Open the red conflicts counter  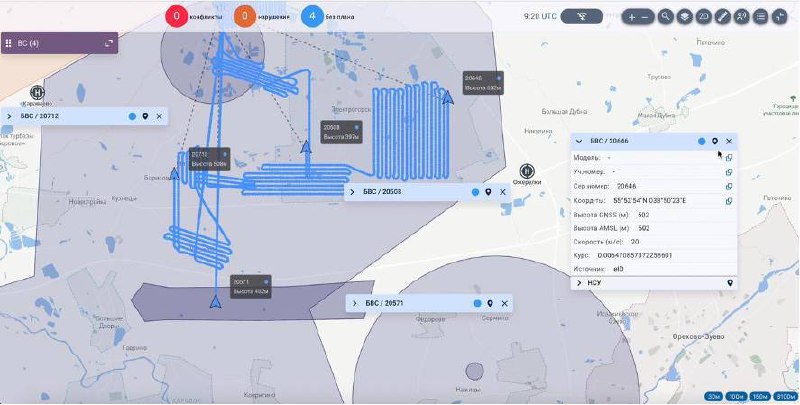pos(177,16)
